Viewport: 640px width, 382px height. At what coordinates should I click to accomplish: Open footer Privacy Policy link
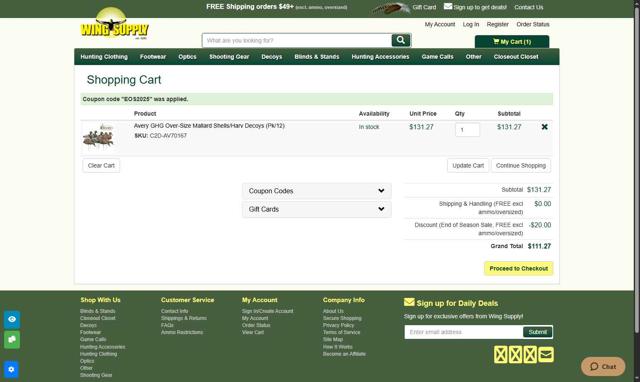pyautogui.click(x=338, y=325)
